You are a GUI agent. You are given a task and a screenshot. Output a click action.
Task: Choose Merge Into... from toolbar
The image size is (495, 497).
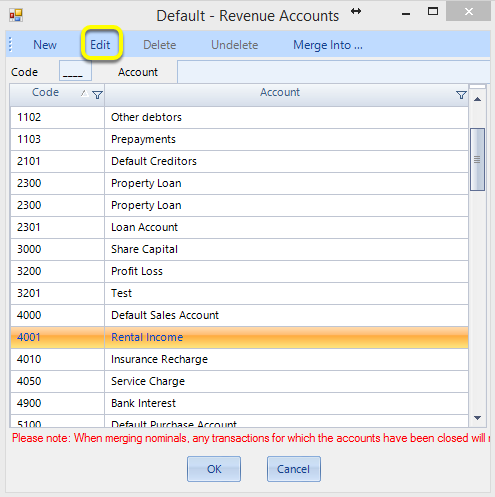pos(328,45)
